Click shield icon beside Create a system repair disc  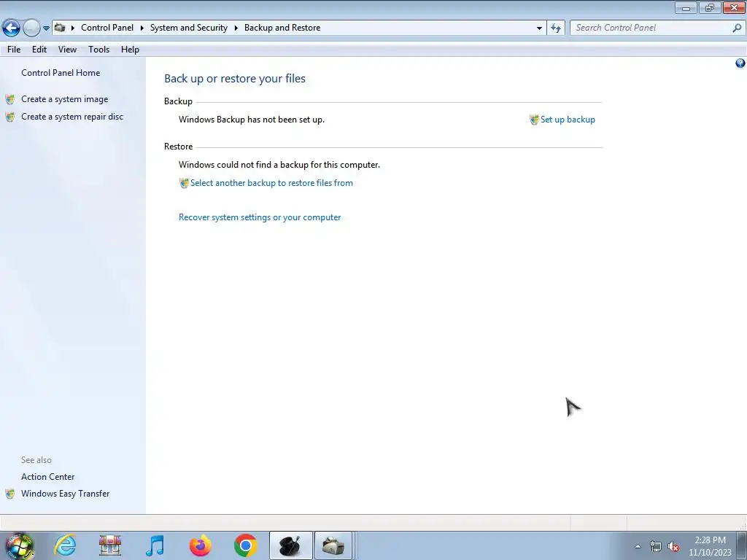pos(10,117)
